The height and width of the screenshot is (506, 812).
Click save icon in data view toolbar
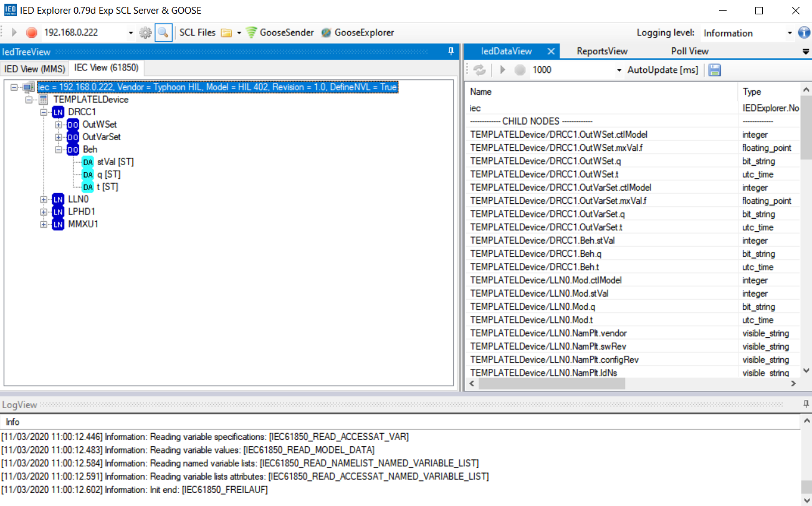(715, 70)
